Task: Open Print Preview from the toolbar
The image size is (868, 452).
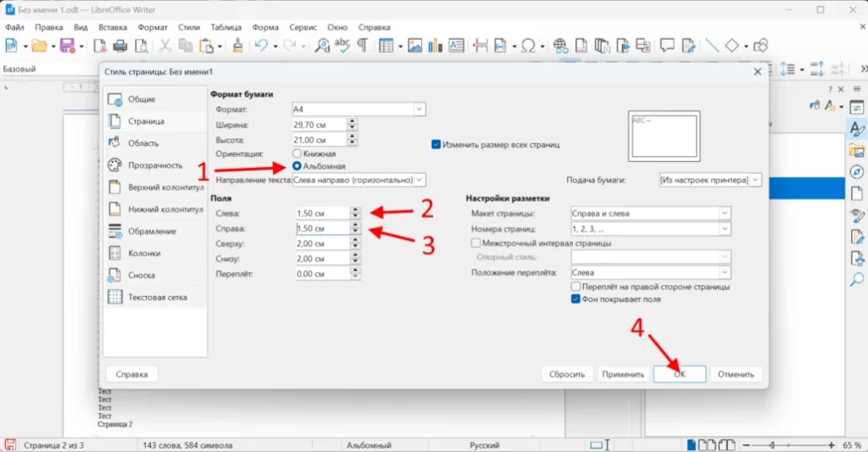Action: pos(142,46)
